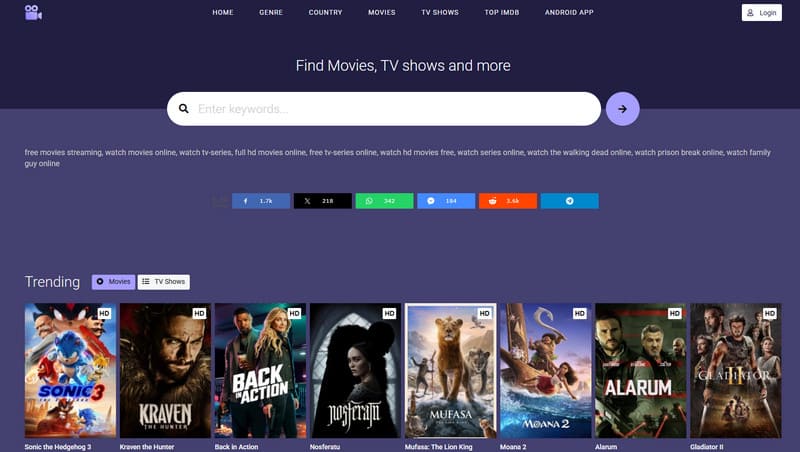Click the Login button
The height and width of the screenshot is (452, 800).
[x=761, y=13]
